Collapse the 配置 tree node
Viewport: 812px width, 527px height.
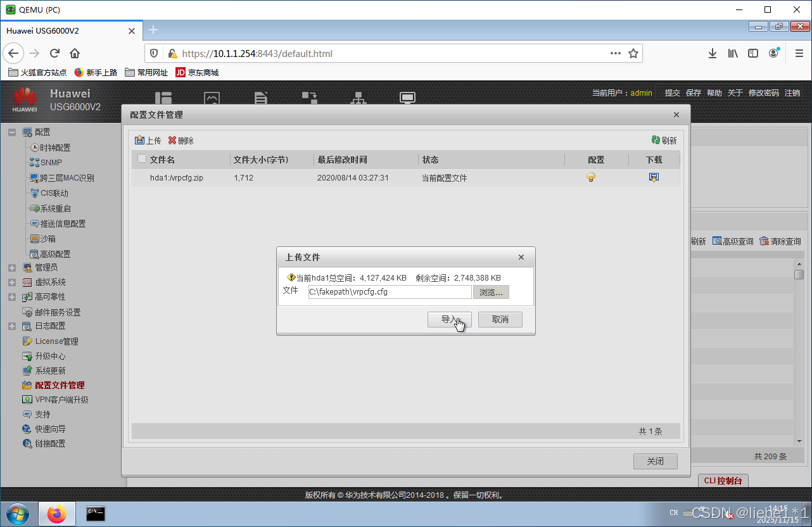pos(12,132)
